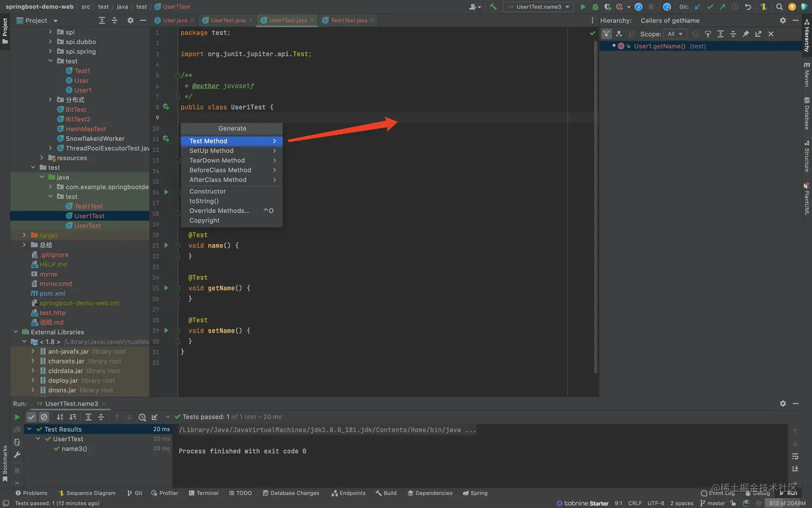The height and width of the screenshot is (508, 812).
Task: Click gutter run icon beside void name()
Action: coord(166,246)
